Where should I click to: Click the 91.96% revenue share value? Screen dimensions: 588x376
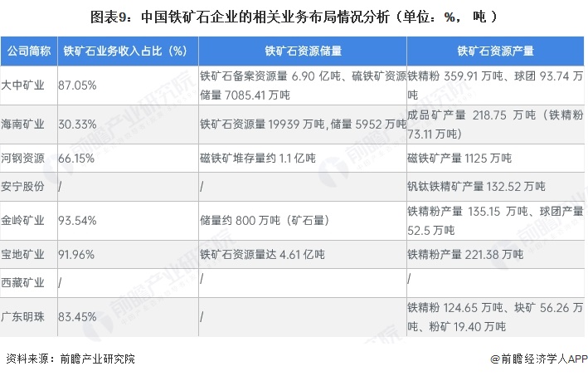[x=76, y=255]
